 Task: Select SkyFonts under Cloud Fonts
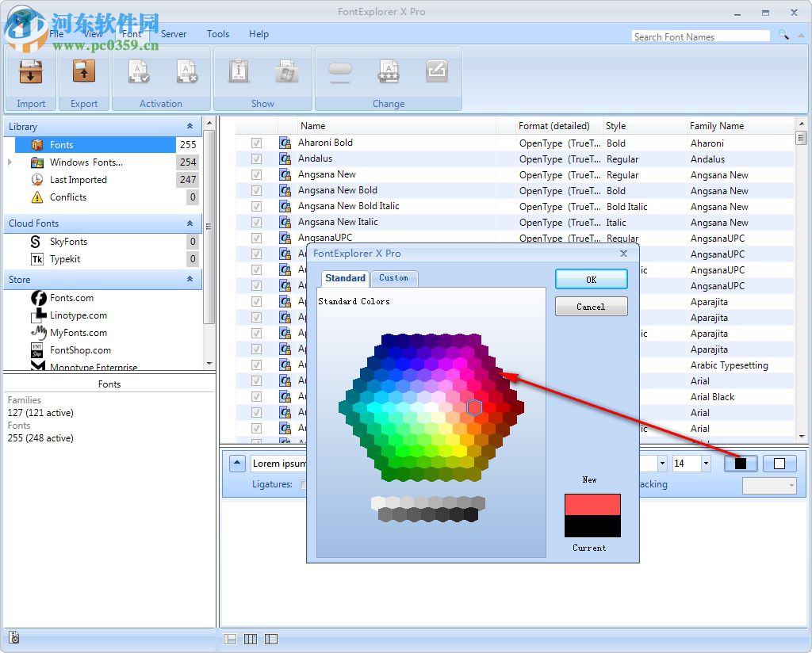pos(68,242)
